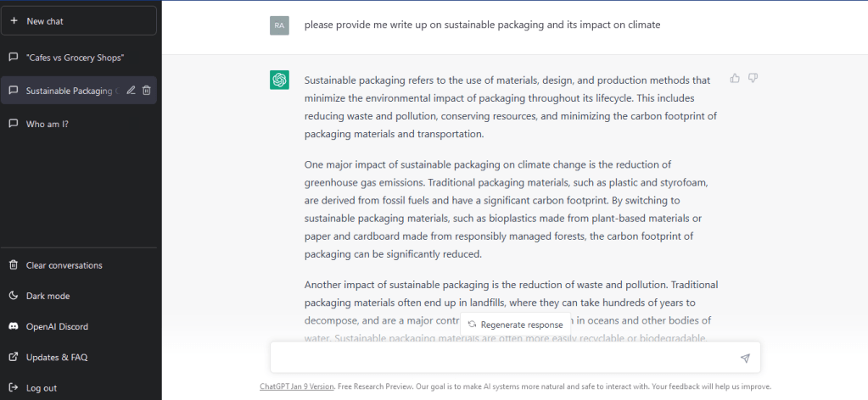Click the ChatGPT logo avatar
Screen dimensions: 868x400
pyautogui.click(x=279, y=80)
